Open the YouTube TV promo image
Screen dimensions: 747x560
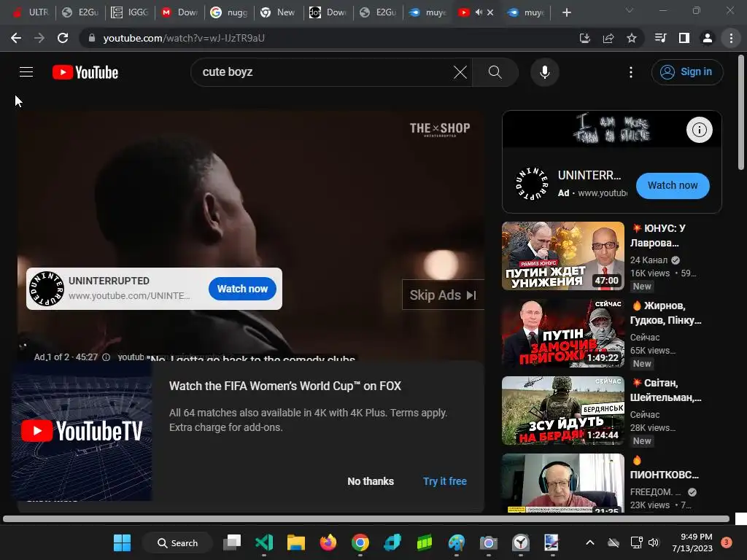82,432
